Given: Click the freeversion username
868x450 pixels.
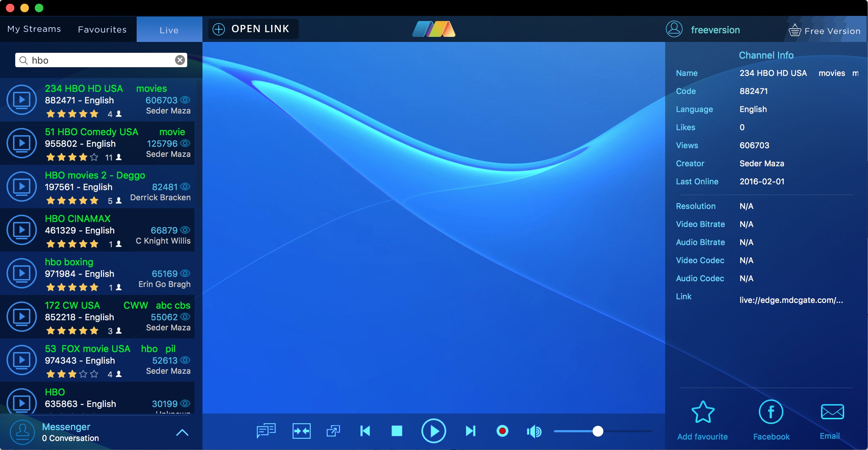Looking at the screenshot, I should 715,30.
